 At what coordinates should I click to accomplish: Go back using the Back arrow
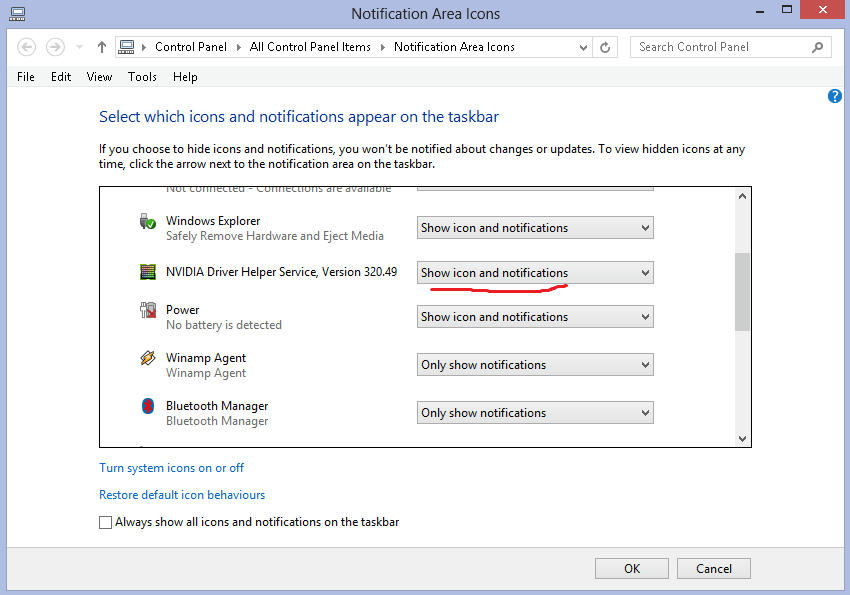click(x=27, y=47)
